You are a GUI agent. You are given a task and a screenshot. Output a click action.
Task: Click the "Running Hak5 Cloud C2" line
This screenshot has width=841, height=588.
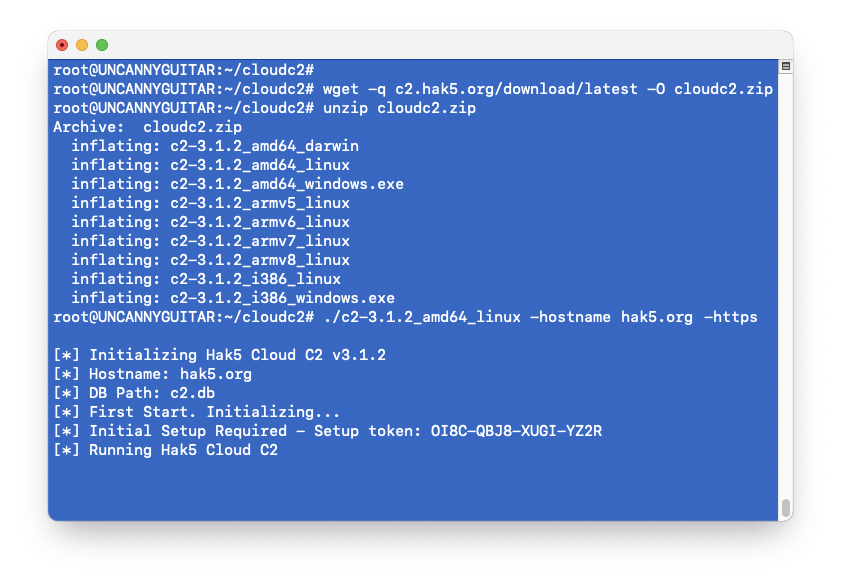pyautogui.click(x=183, y=450)
